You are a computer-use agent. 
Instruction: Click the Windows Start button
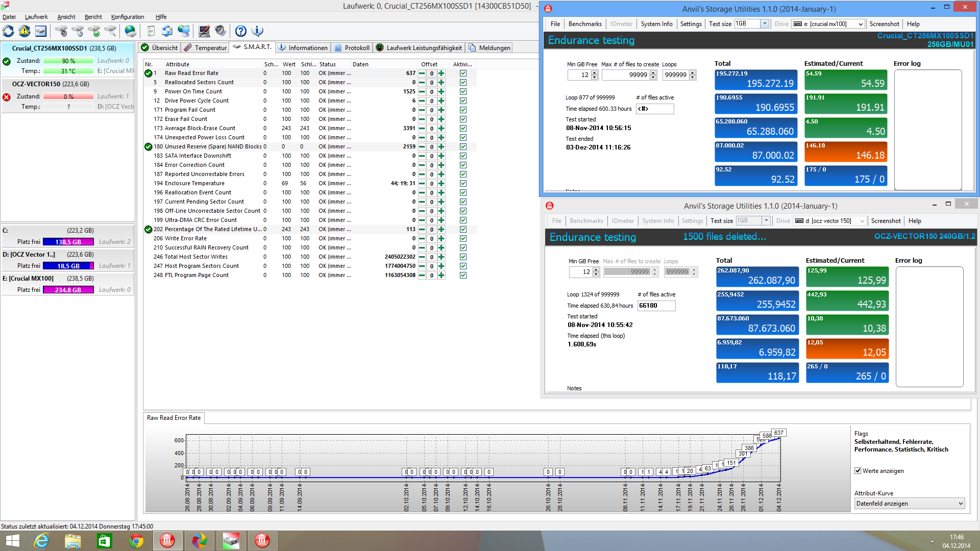click(x=12, y=540)
